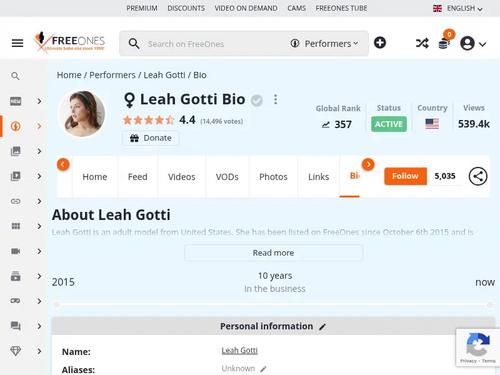Click the 2015 career timeline slider
Screen dimensions: 500x375
tap(273, 304)
